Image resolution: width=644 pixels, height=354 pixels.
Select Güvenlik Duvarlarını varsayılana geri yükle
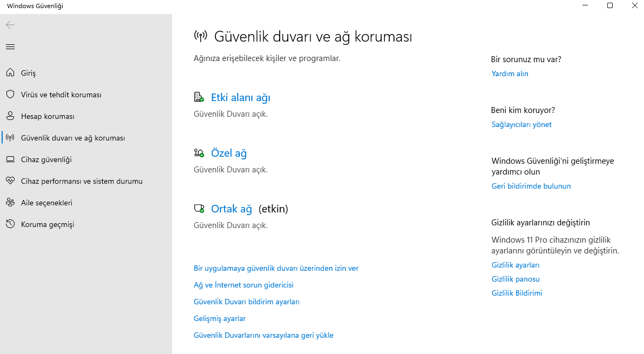[x=263, y=335]
